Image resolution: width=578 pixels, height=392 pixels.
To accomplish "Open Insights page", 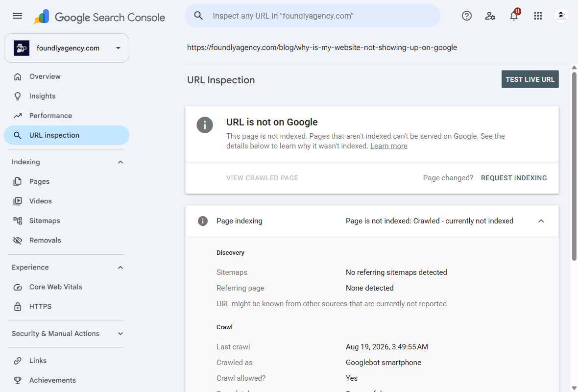I will click(x=66, y=96).
